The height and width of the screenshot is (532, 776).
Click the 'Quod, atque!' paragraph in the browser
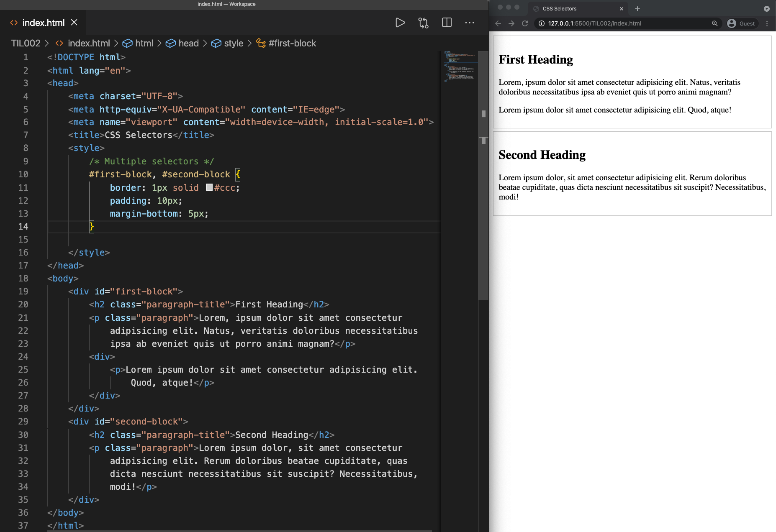pyautogui.click(x=615, y=110)
